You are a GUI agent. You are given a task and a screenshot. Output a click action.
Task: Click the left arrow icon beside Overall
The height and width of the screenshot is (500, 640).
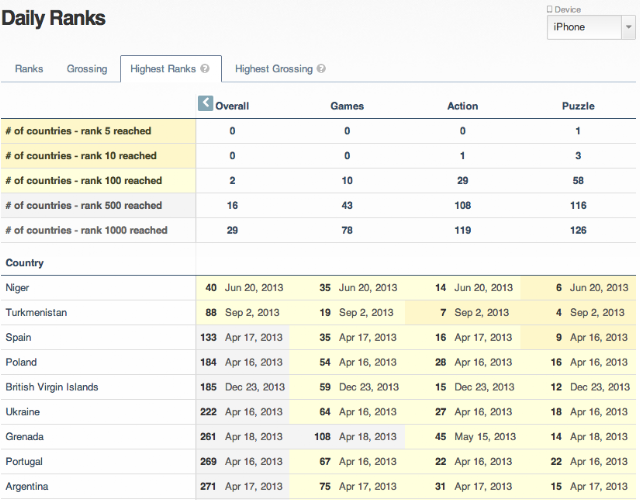(205, 103)
